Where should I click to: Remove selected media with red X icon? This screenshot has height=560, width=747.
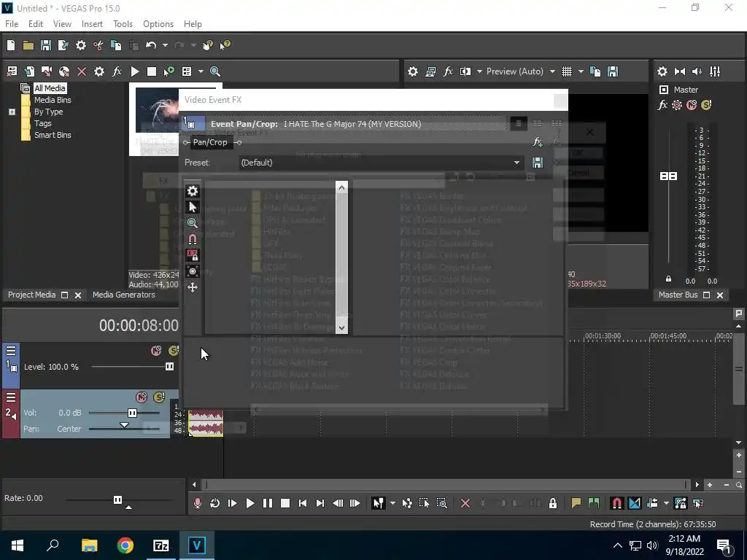(x=82, y=71)
